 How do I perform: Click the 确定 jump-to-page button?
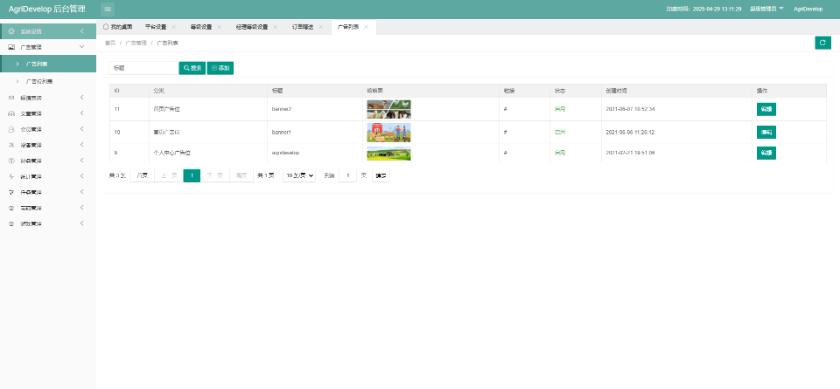381,176
